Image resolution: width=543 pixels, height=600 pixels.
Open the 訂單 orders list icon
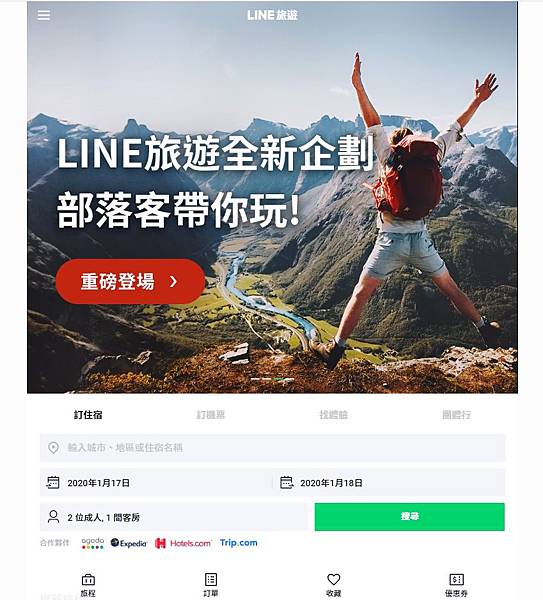211,579
